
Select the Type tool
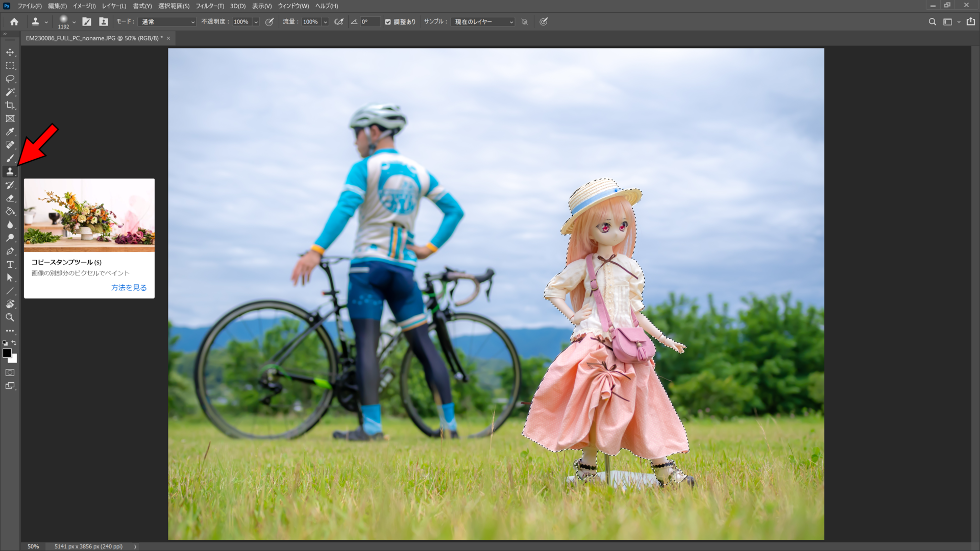10,264
